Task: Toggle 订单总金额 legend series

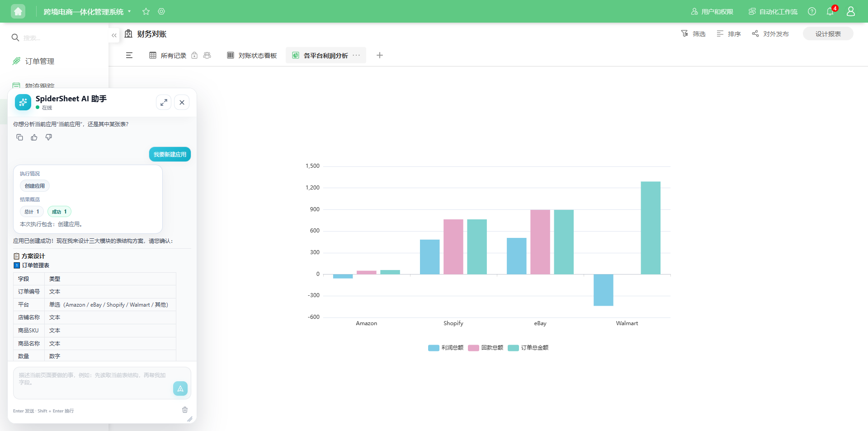Action: (528, 348)
